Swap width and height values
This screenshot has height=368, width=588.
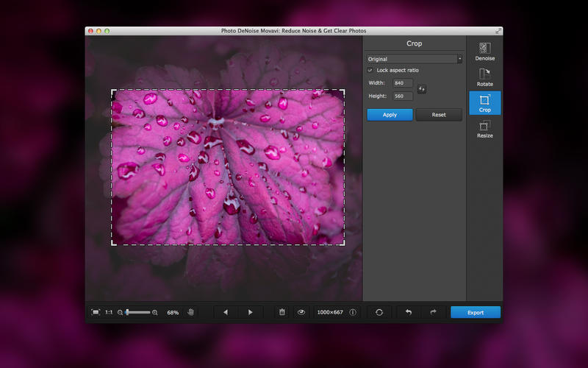click(x=421, y=89)
